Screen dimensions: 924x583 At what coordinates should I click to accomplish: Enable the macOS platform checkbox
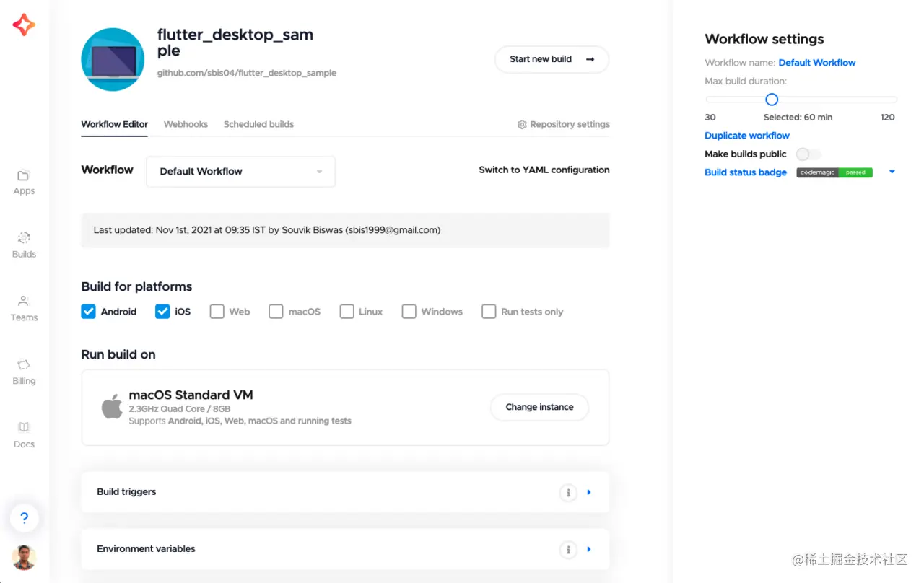tap(276, 312)
